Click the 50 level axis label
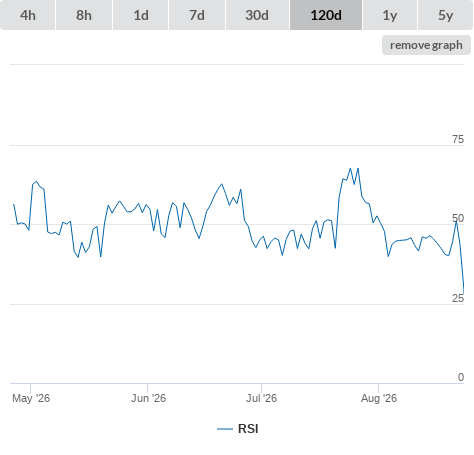474x455 pixels. (x=458, y=218)
